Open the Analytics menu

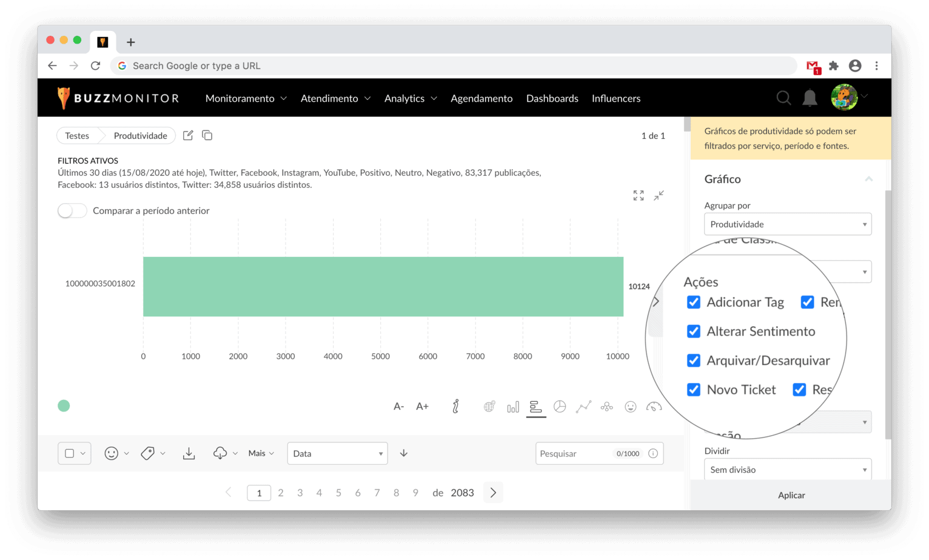point(410,98)
